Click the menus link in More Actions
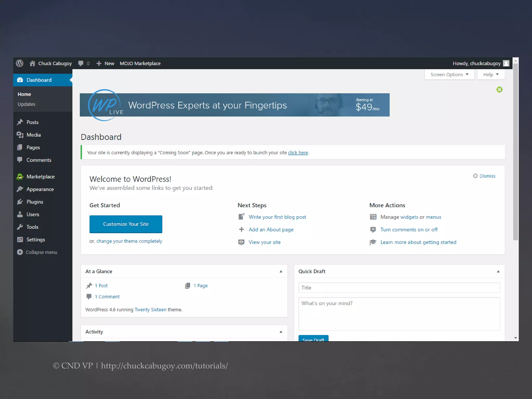This screenshot has height=399, width=532. (x=433, y=217)
